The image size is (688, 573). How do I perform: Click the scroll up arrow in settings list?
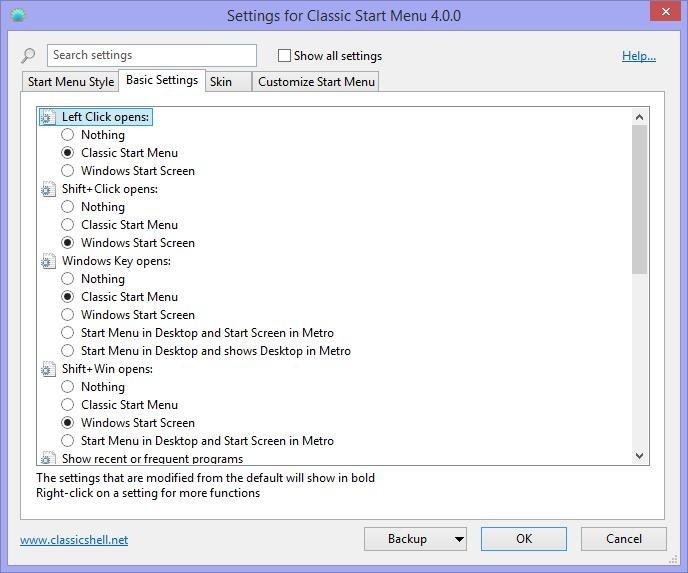(x=640, y=117)
